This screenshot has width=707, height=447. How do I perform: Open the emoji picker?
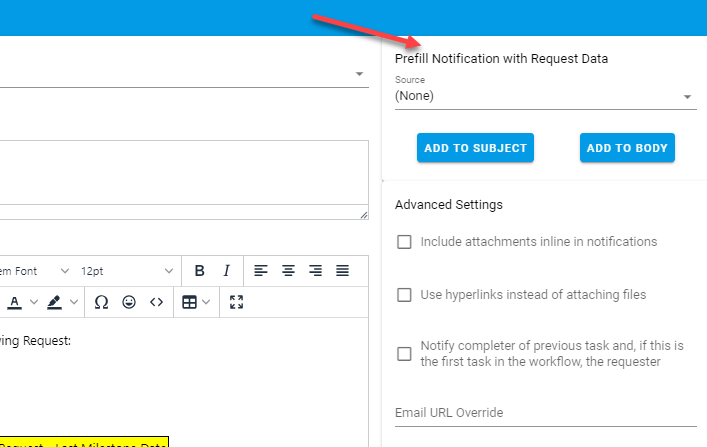(129, 301)
